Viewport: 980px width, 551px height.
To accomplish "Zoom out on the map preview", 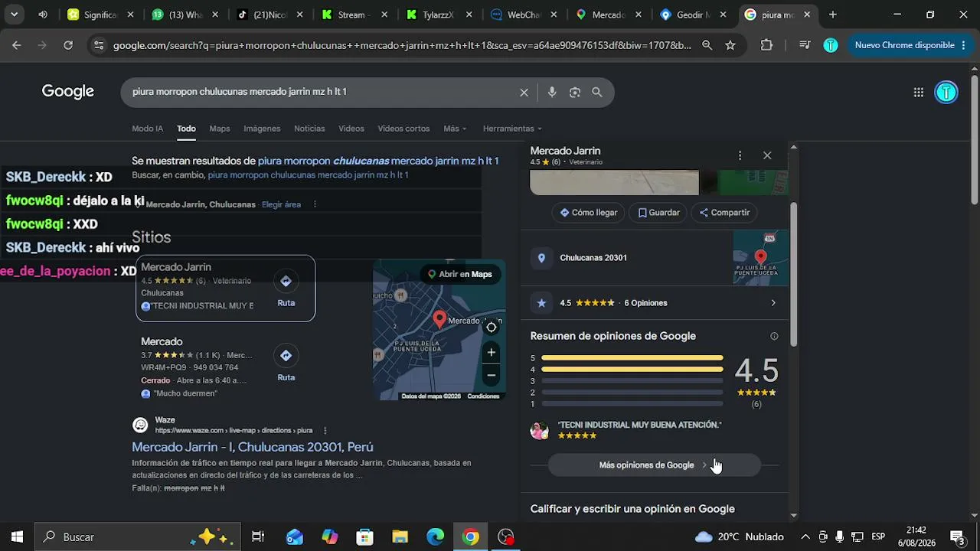I will [x=492, y=376].
